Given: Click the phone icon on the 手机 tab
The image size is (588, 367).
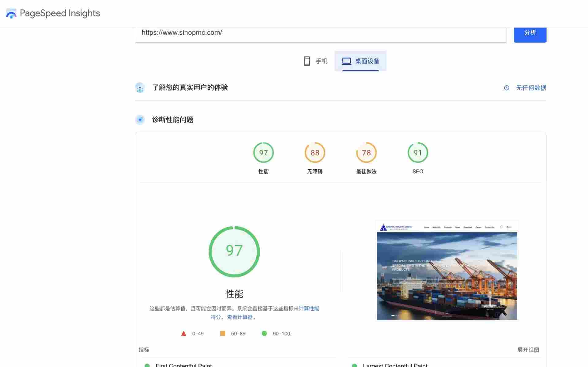Looking at the screenshot, I should (307, 61).
